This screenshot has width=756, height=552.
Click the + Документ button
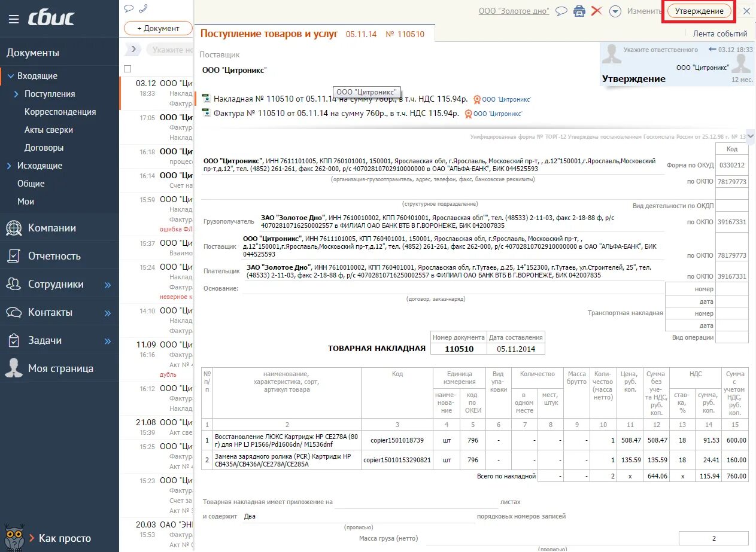click(158, 28)
